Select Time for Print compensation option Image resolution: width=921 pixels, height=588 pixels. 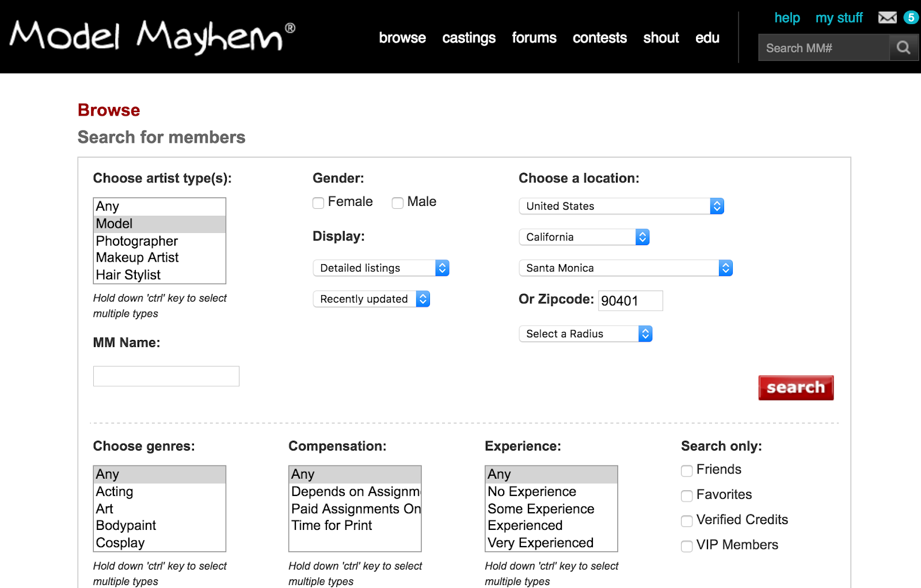(x=355, y=526)
